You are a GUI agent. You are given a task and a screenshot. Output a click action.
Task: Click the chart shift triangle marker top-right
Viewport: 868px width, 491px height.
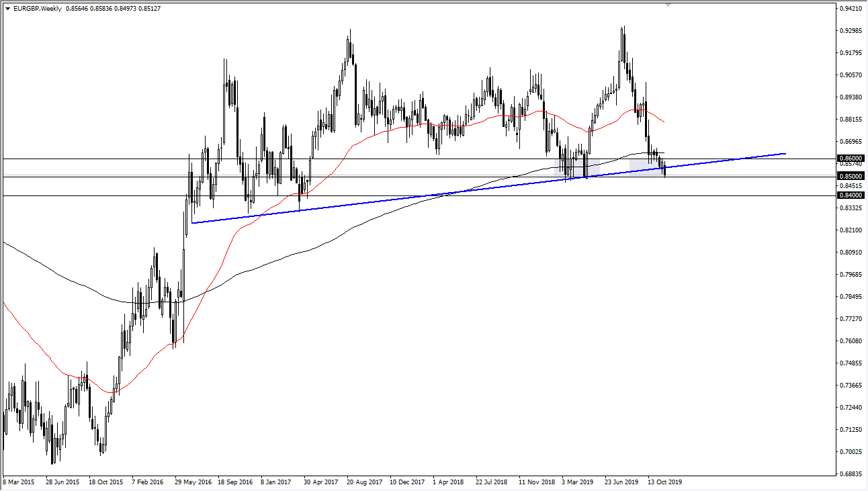coord(668,5)
